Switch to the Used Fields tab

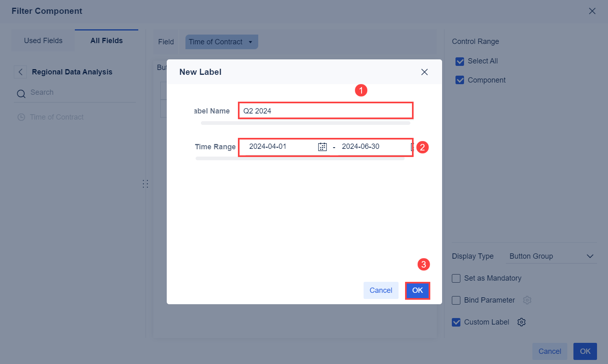coord(43,40)
